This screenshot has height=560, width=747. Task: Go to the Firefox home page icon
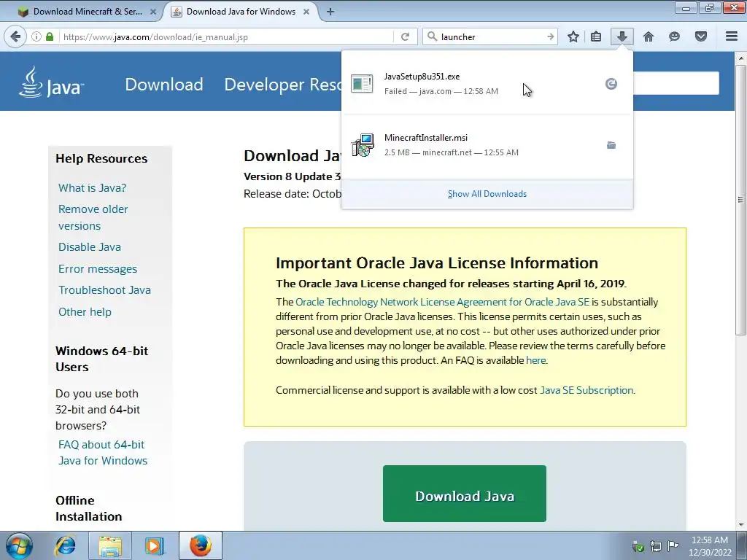click(x=649, y=36)
